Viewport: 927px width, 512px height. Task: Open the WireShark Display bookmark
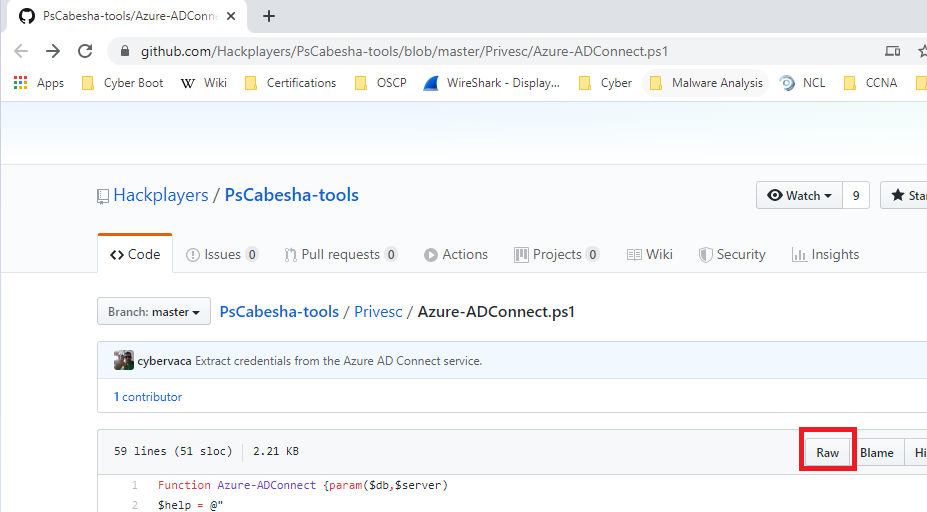492,83
